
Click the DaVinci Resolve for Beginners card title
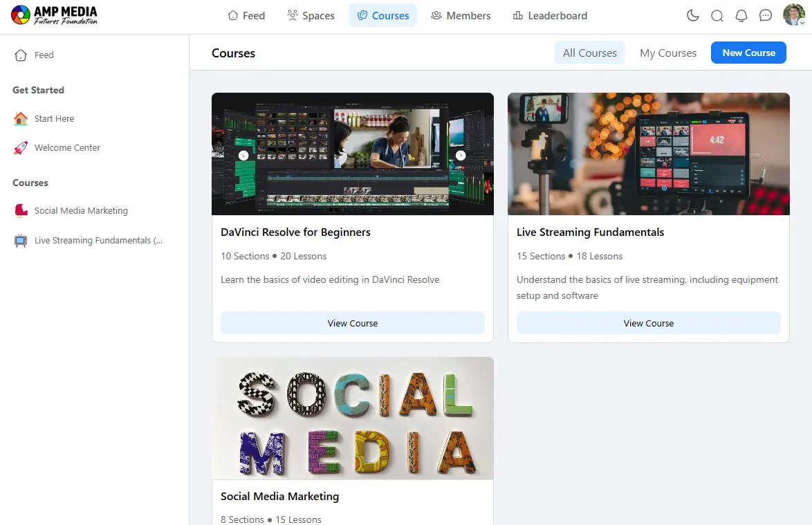tap(296, 232)
